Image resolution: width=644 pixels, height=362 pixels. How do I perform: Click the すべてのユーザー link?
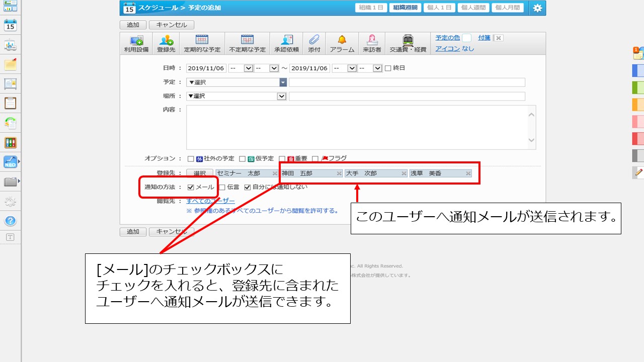(x=210, y=201)
